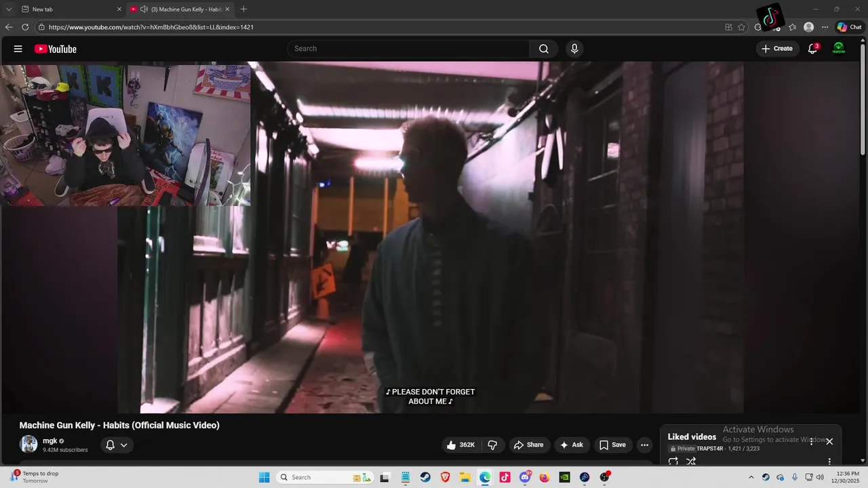Close the Machine Gun Kelly tab
The height and width of the screenshot is (488, 868).
point(227,9)
